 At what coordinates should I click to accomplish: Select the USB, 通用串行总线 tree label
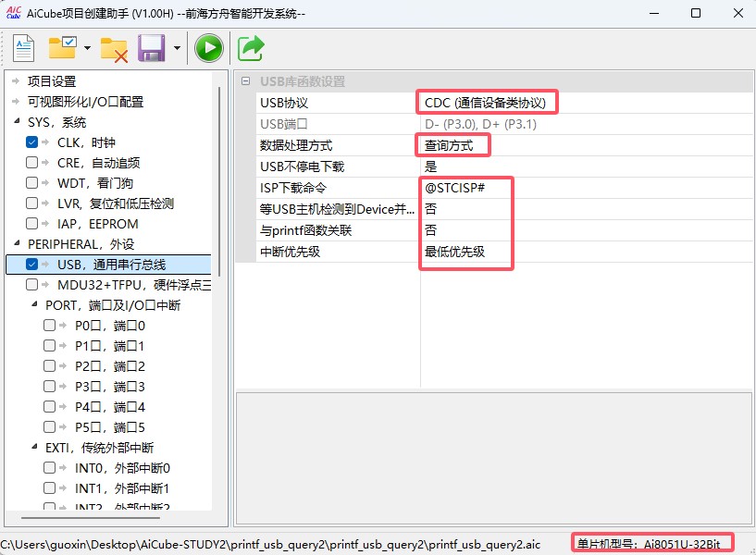click(x=111, y=265)
